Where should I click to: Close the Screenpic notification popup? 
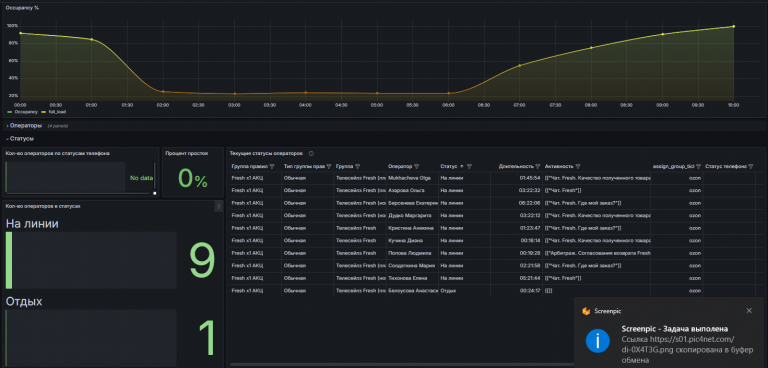749,311
